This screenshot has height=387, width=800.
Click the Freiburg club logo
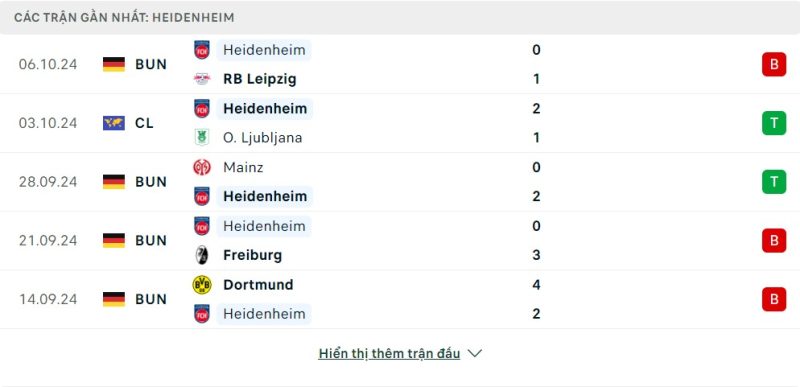point(202,255)
